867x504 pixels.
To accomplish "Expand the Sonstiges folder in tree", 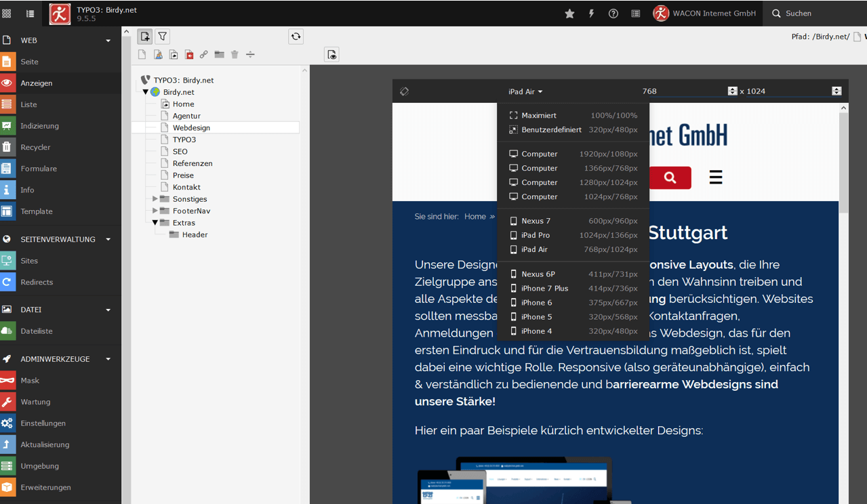I will coord(155,199).
